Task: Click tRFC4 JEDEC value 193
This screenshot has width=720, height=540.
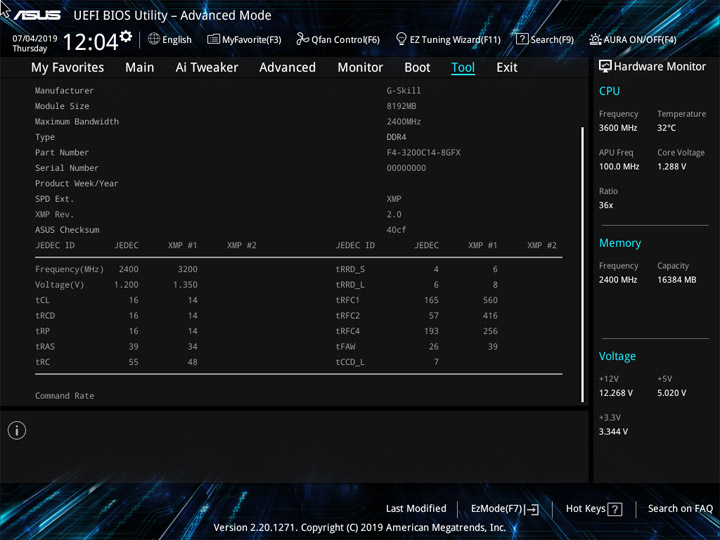Action: pos(431,331)
